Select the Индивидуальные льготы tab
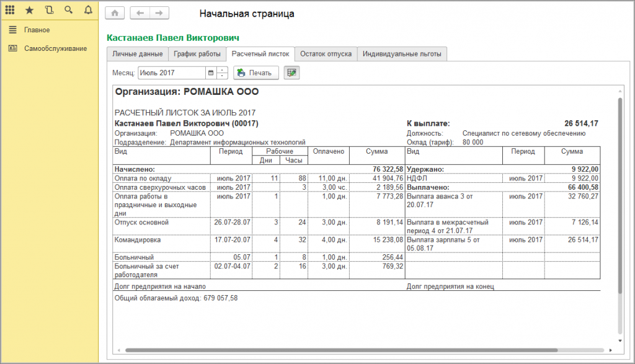 402,54
